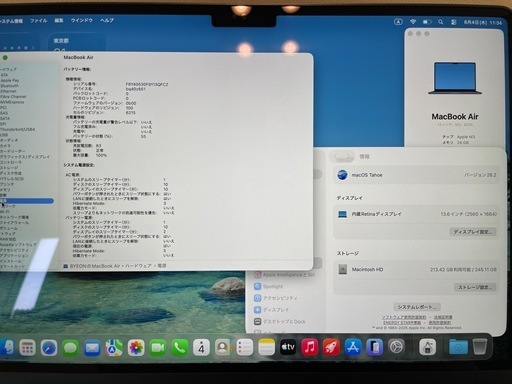This screenshot has width=512, height=384.
Task: Select Bluetooth in hardware list
Action: (x=9, y=86)
